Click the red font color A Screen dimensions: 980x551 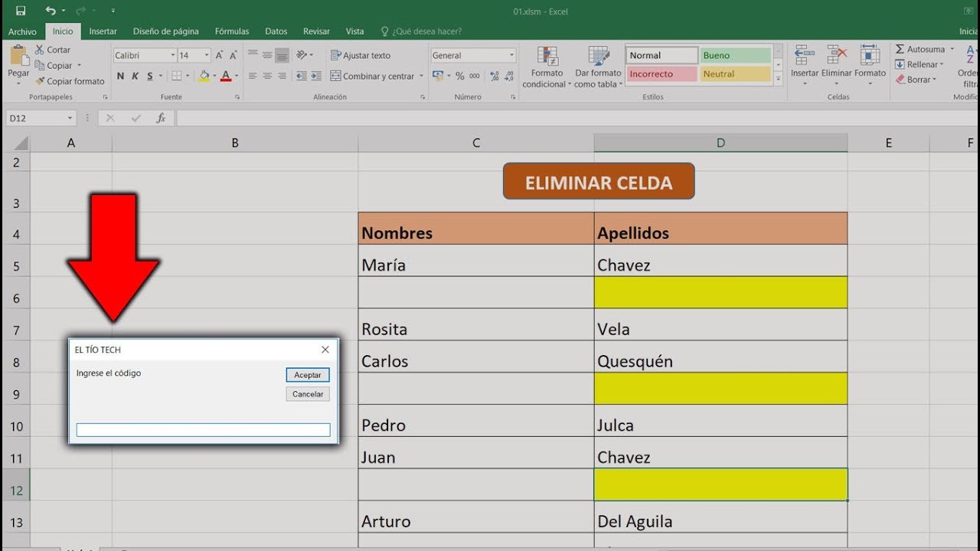226,77
